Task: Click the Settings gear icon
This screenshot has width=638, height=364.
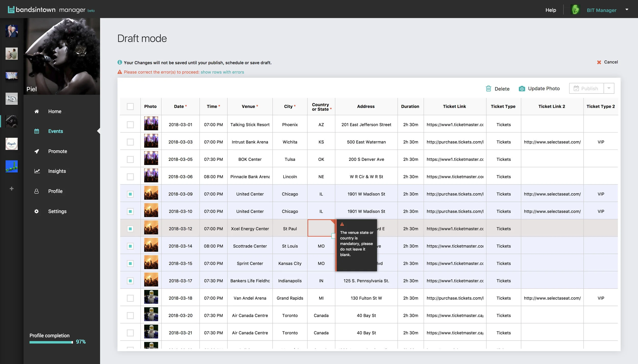Action: [36, 211]
